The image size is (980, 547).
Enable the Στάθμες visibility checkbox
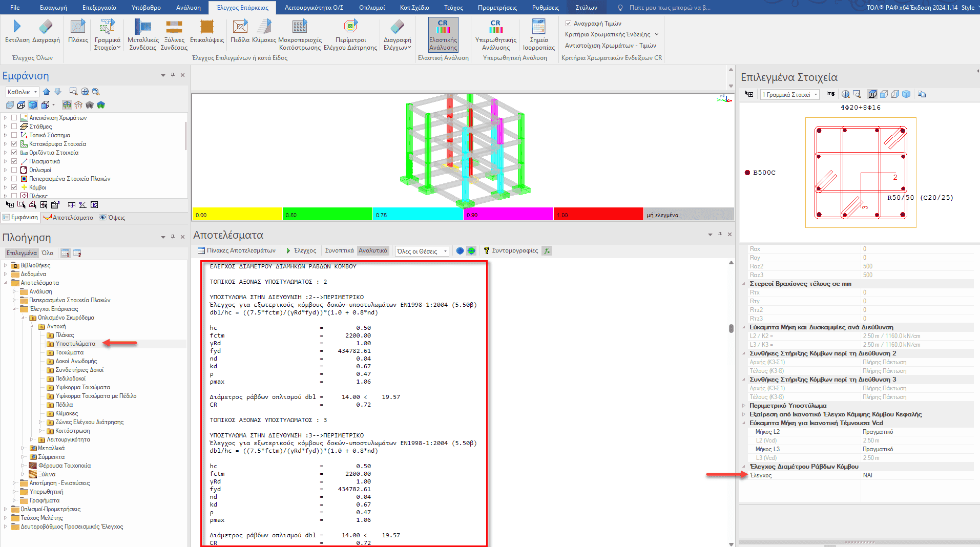[14, 127]
